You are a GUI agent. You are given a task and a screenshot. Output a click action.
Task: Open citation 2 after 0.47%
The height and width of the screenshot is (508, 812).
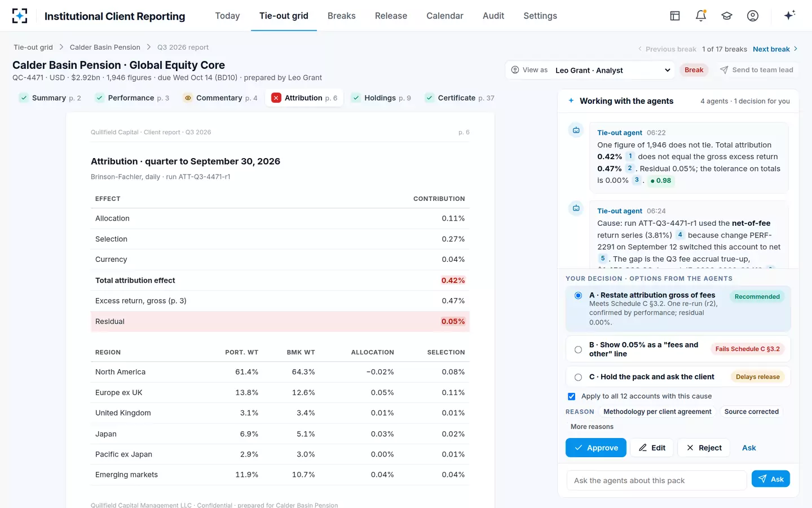click(630, 168)
